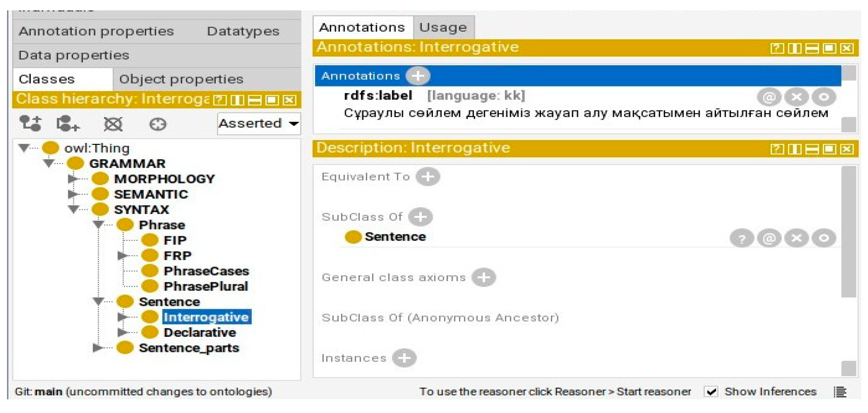Open the Data properties tab
The image size is (868, 413).
tap(74, 55)
